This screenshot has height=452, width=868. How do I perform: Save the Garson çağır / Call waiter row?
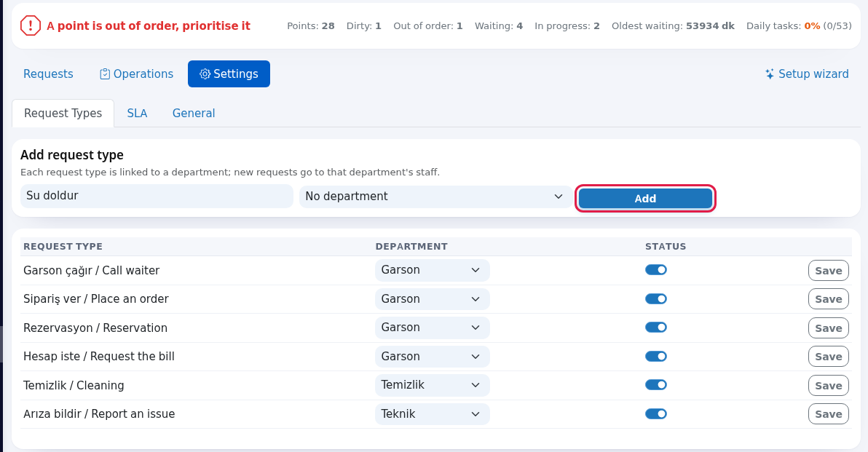pyautogui.click(x=828, y=271)
